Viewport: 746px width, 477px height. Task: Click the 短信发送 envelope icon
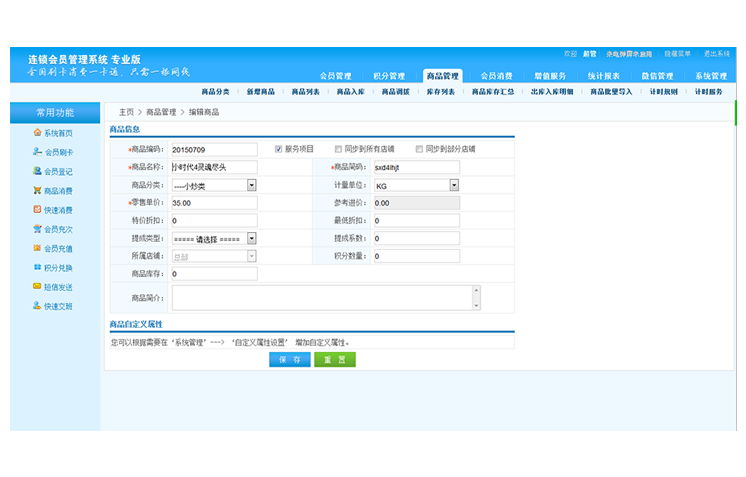pyautogui.click(x=37, y=287)
